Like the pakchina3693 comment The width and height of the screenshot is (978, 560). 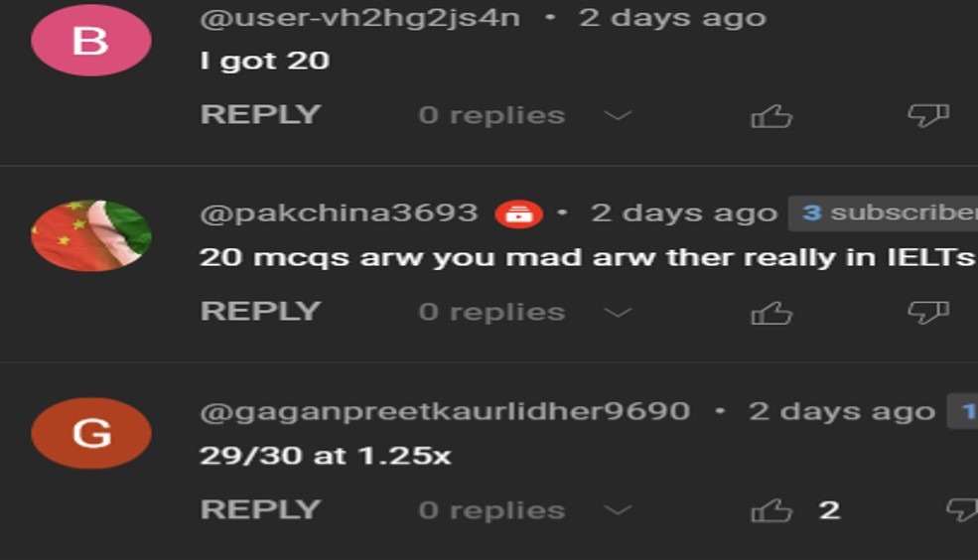(771, 313)
